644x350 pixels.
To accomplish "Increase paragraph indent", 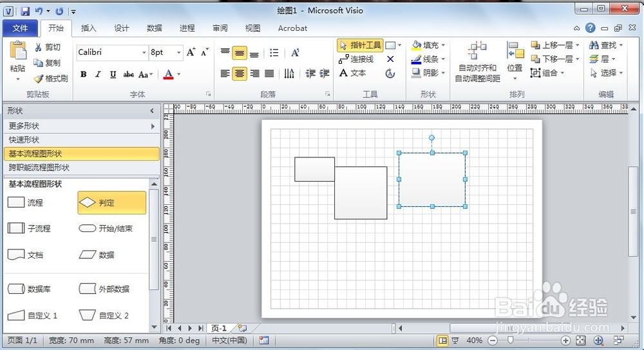I will click(x=325, y=73).
